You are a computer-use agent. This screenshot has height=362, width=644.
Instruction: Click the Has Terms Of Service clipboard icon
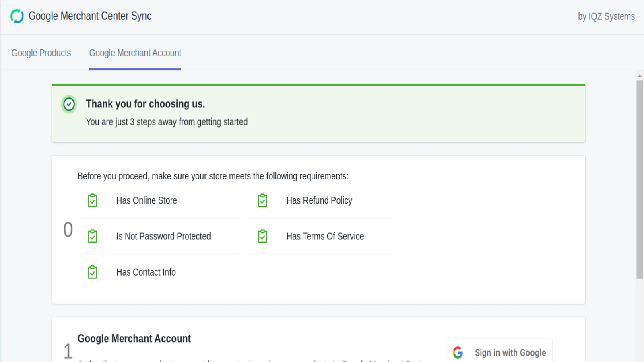pos(262,236)
